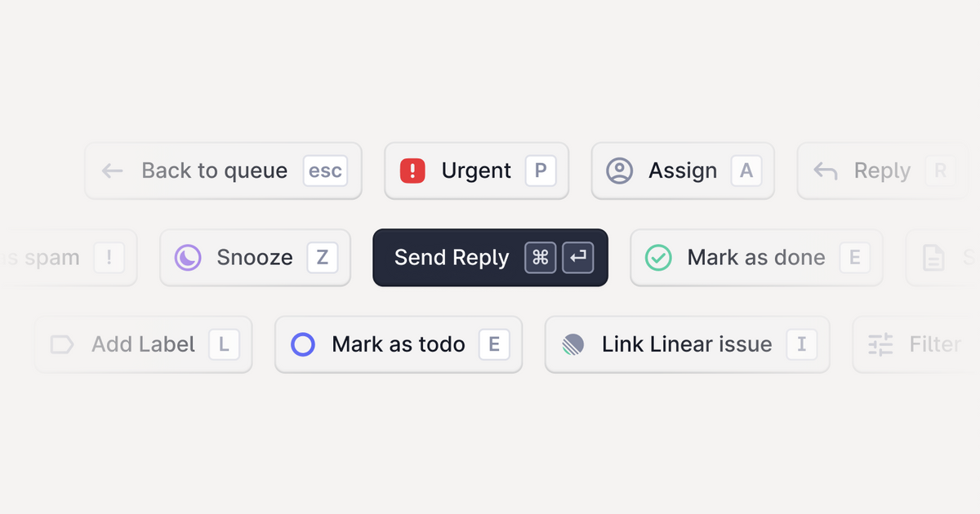Image resolution: width=980 pixels, height=514 pixels.
Task: Click the Linear logo on Link Linear issue
Action: click(x=572, y=344)
